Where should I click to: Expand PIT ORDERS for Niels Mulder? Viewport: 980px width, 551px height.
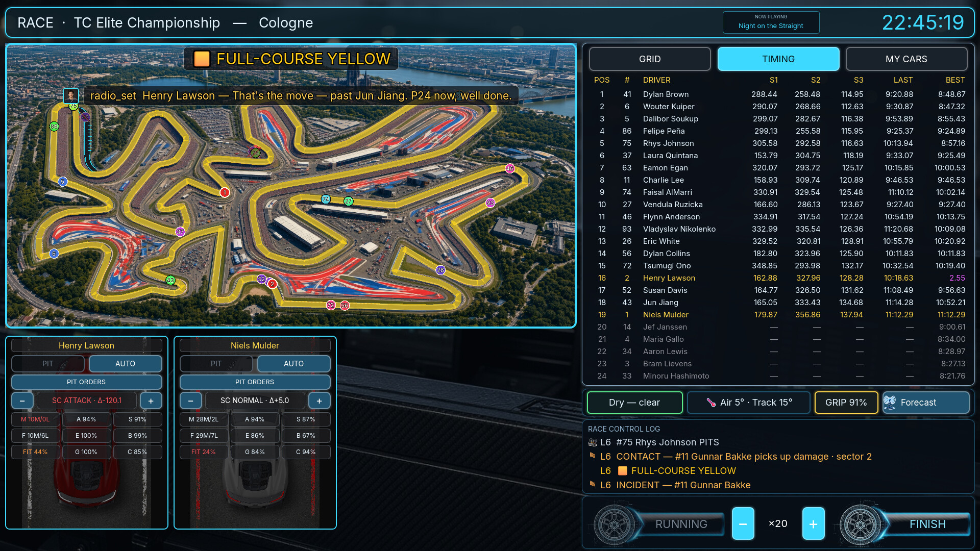[x=255, y=382]
